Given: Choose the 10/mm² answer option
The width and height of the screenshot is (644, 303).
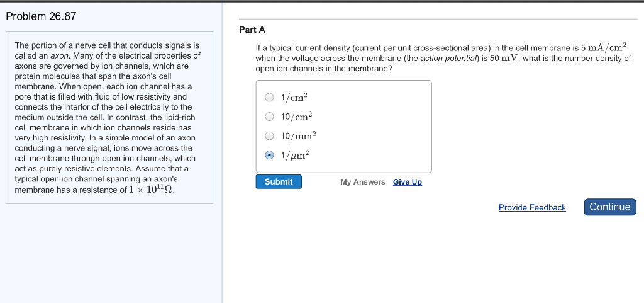Looking at the screenshot, I should (x=269, y=135).
